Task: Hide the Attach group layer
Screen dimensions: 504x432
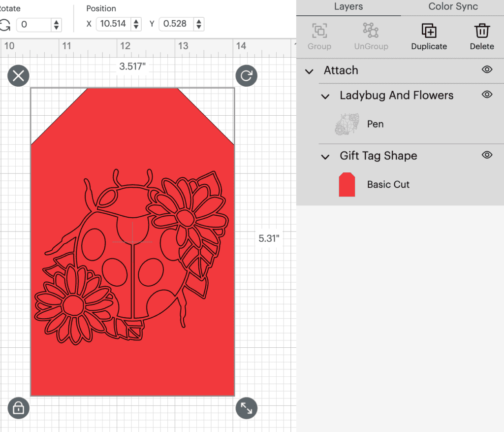Action: 487,69
